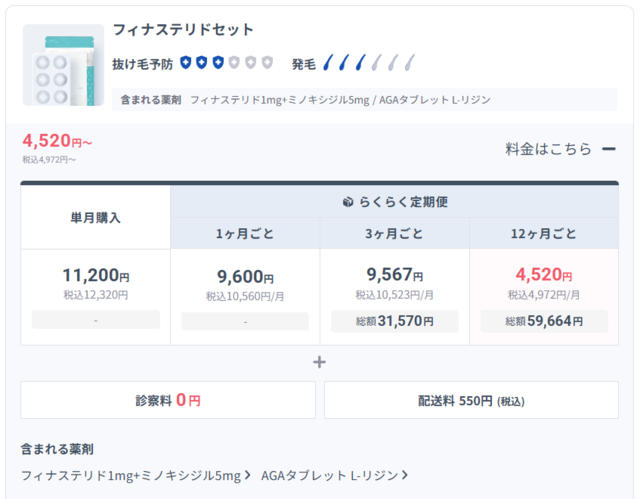Select the 1ヶ月ごと plan column header
The image size is (640, 499).
point(245,234)
